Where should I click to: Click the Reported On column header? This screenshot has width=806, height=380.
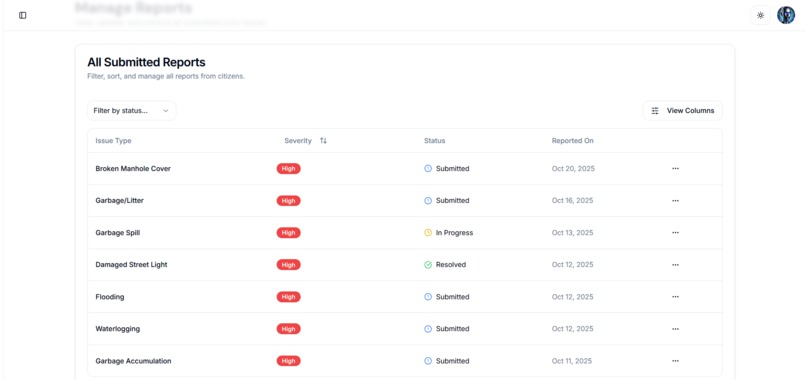(x=573, y=140)
